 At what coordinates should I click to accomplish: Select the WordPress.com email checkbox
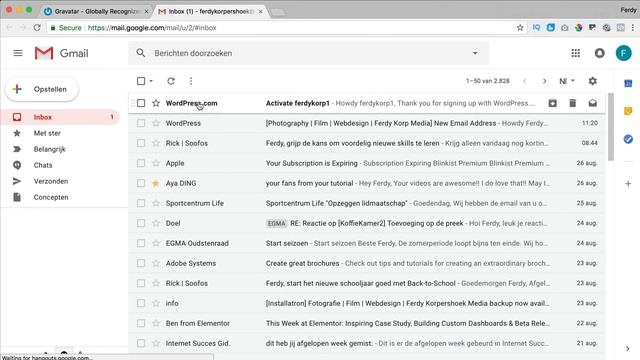pyautogui.click(x=141, y=103)
